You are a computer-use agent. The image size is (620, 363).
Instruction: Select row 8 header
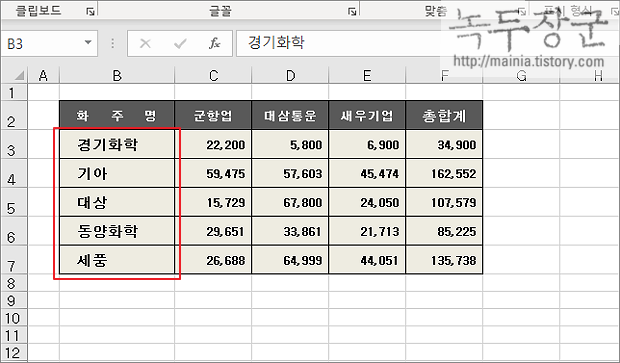14,283
